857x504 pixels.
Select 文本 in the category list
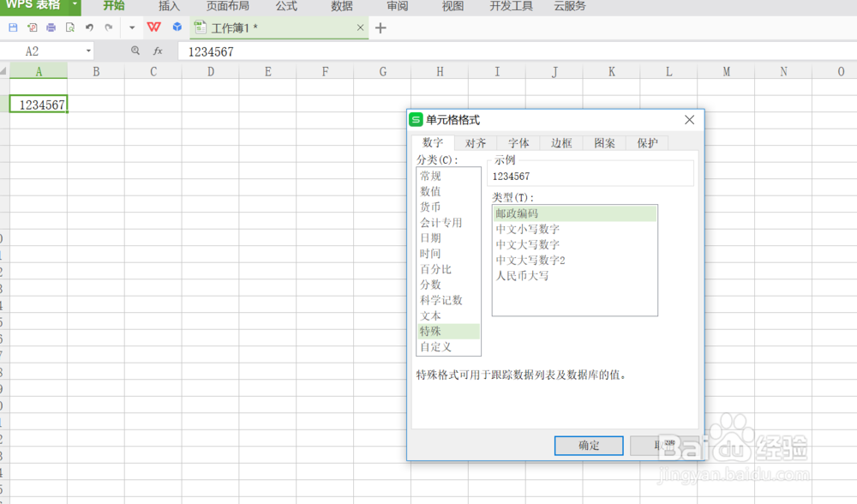point(448,315)
